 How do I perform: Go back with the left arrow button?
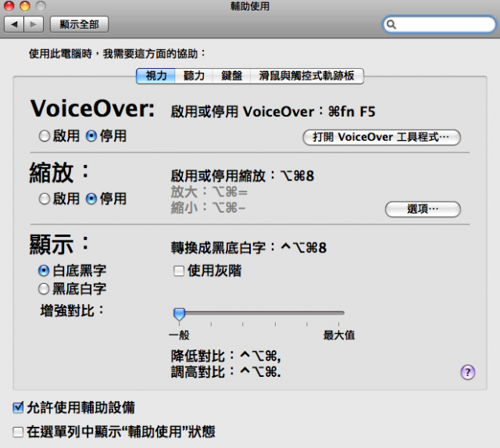(14, 24)
